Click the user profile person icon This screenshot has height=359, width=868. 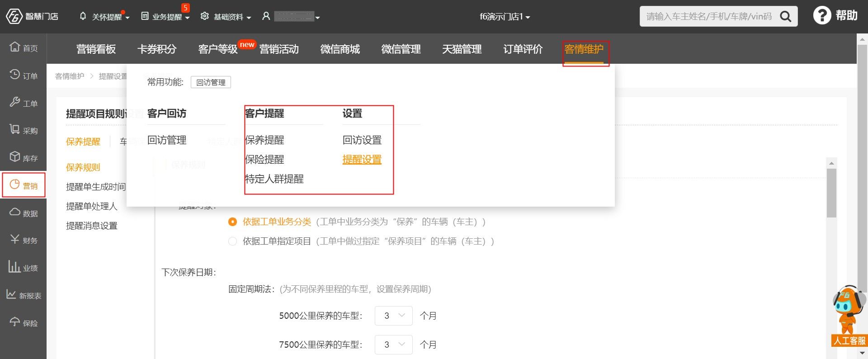pos(266,16)
